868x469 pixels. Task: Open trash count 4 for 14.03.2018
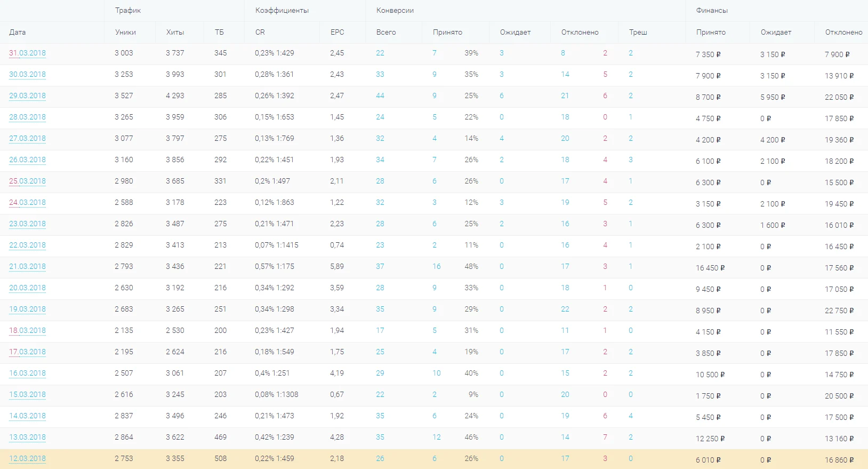(x=631, y=416)
